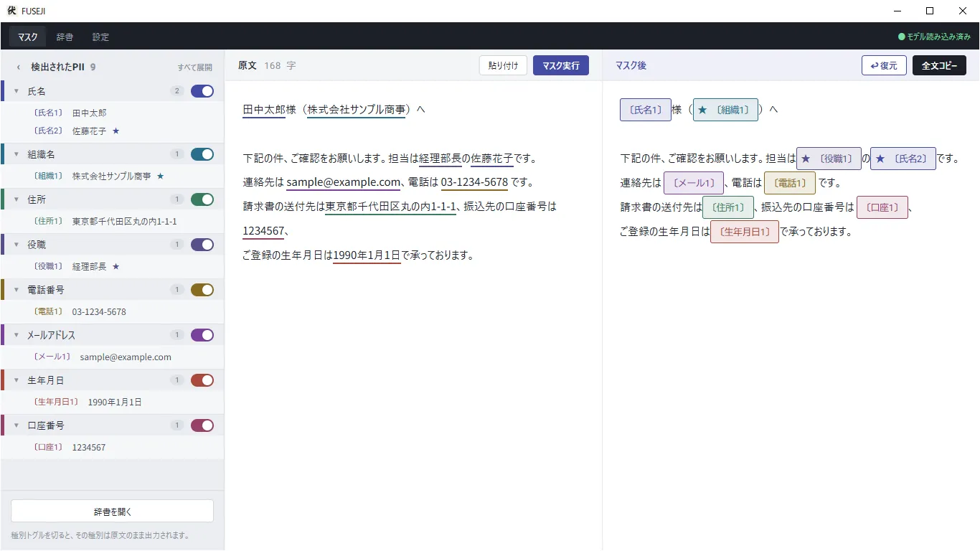Collapse the メールアドレス group triangle
Viewport: 980px width, 551px height.
pos(17,335)
